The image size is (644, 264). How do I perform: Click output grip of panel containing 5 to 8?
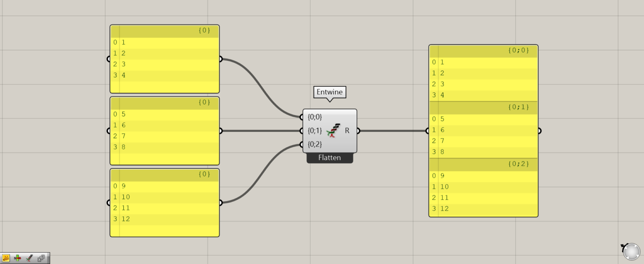220,131
